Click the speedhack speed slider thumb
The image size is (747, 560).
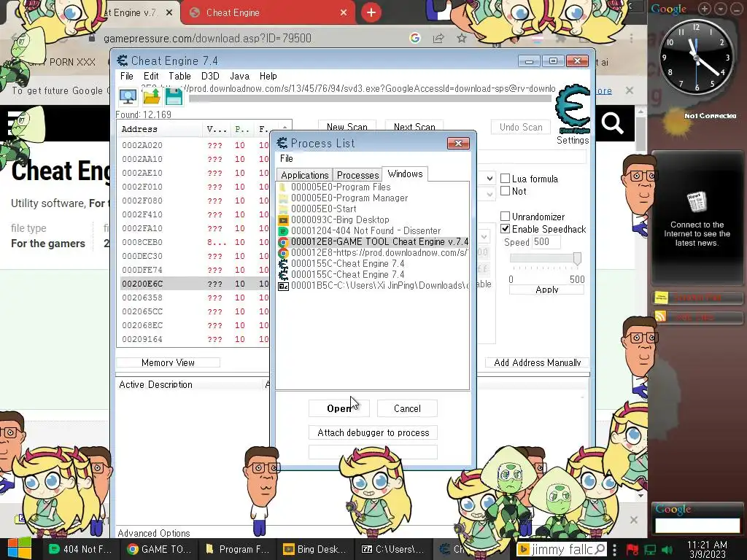pos(577,258)
